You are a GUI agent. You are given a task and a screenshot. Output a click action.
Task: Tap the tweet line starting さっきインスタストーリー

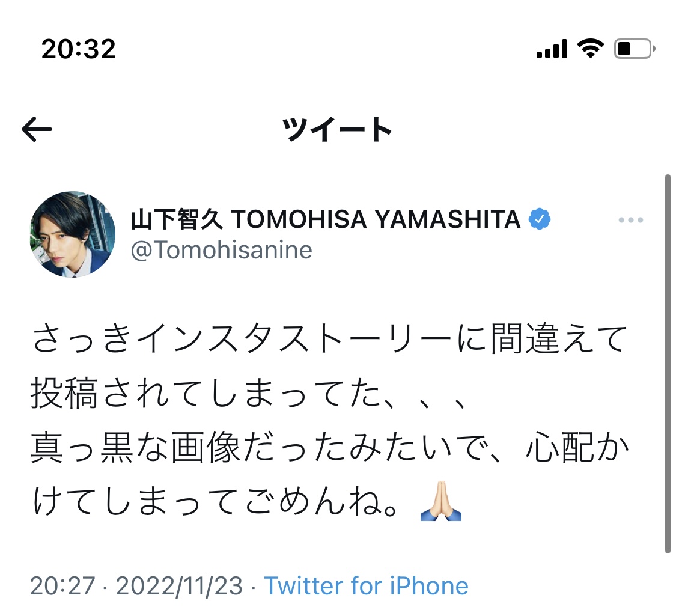pyautogui.click(x=329, y=340)
